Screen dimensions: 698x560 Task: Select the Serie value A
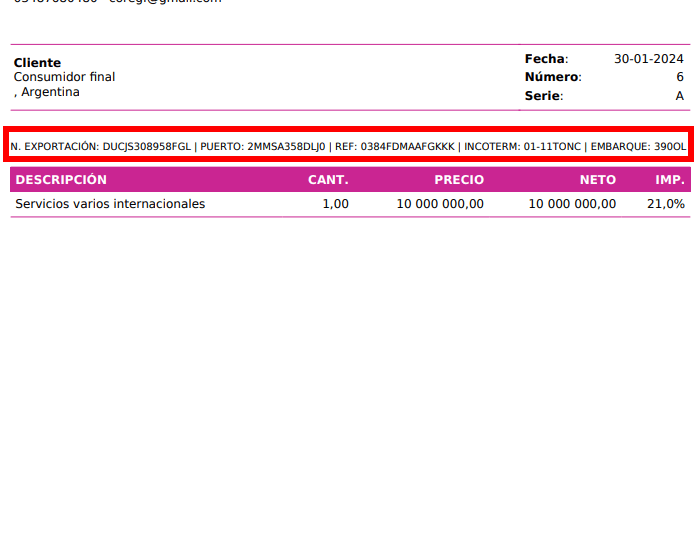pos(679,96)
